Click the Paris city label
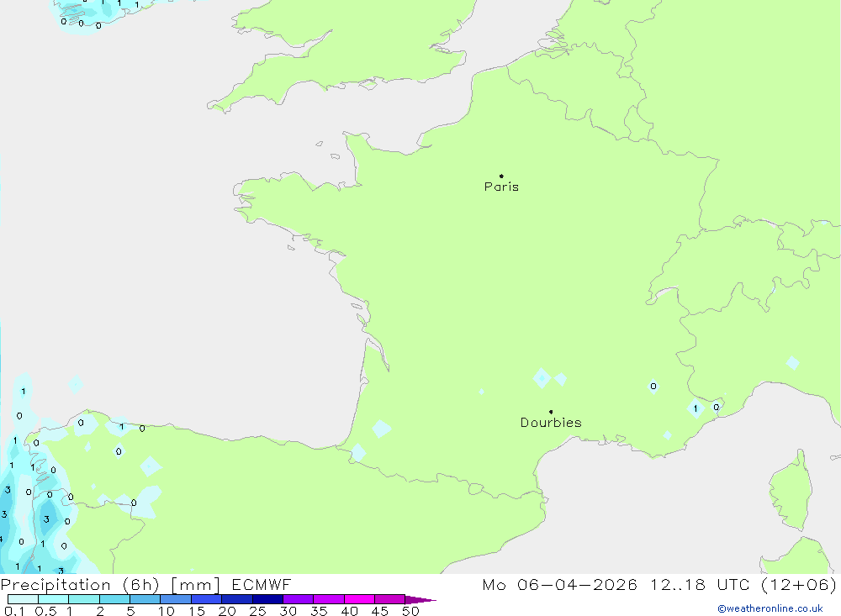The height and width of the screenshot is (616, 841). 501,187
